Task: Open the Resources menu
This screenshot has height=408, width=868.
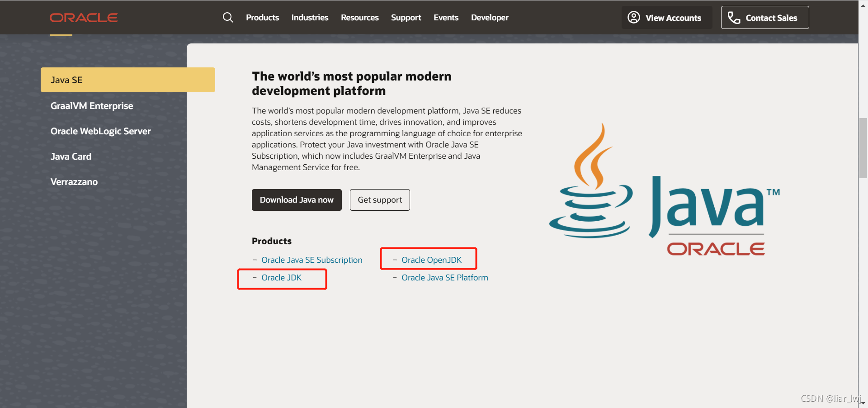Action: click(359, 18)
